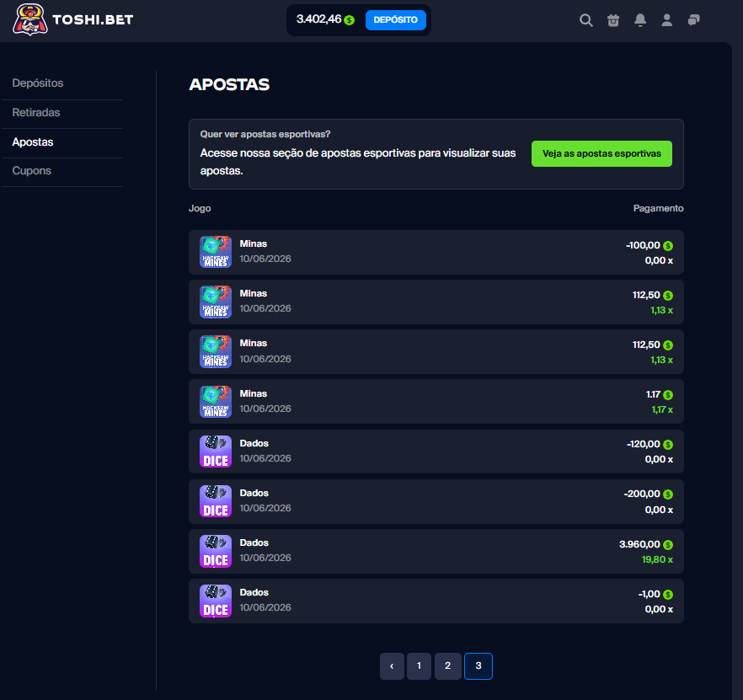Go to page 1 of bets
743x700 pixels.
click(419, 665)
